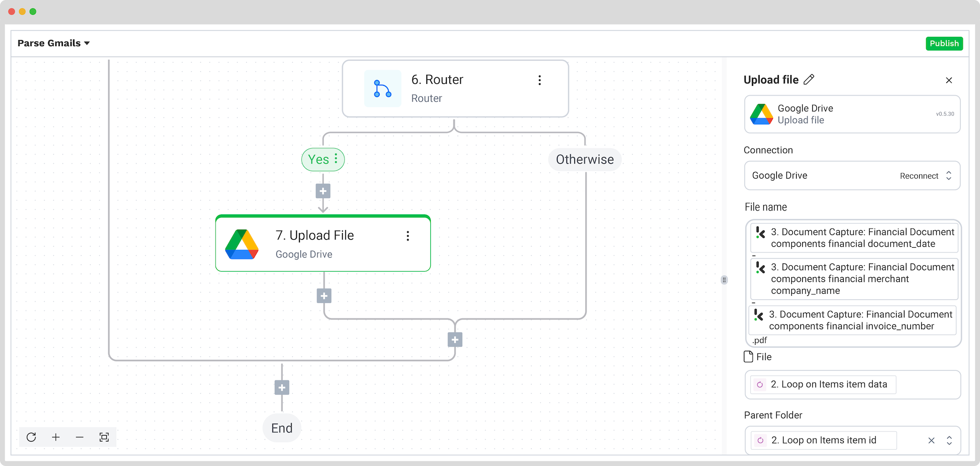Click the financial invoice_number token
The height and width of the screenshot is (466, 980).
coord(852,320)
